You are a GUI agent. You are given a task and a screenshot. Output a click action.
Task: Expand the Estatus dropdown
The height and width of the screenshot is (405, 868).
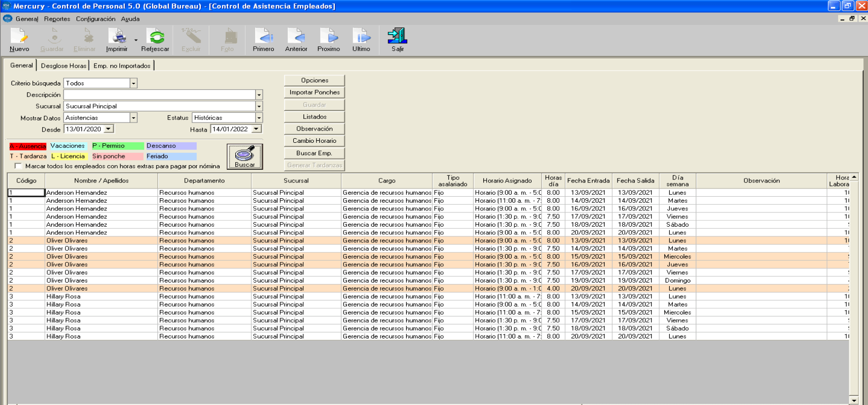coord(259,118)
